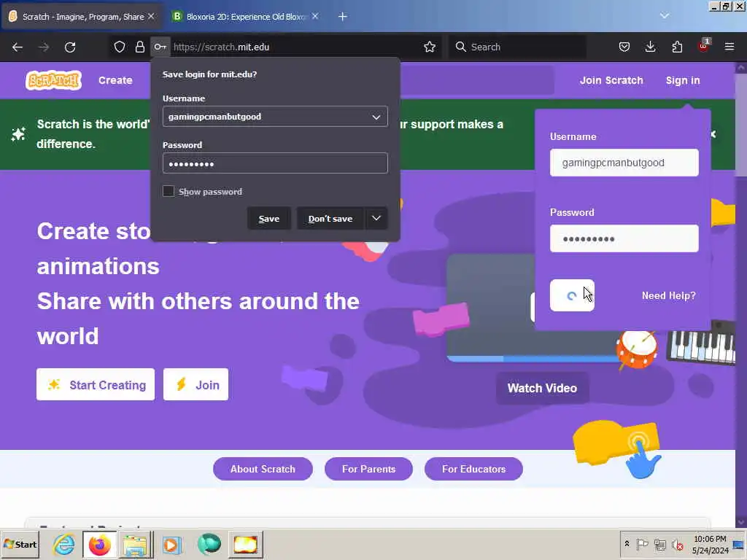This screenshot has width=747, height=560.
Task: Click Sign in in the navbar
Action: tap(683, 80)
